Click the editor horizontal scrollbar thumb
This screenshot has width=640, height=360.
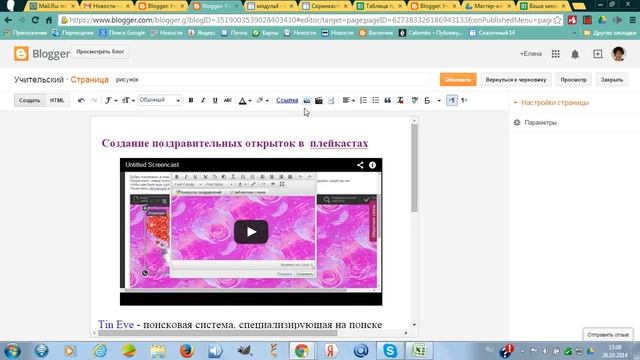coord(218,333)
